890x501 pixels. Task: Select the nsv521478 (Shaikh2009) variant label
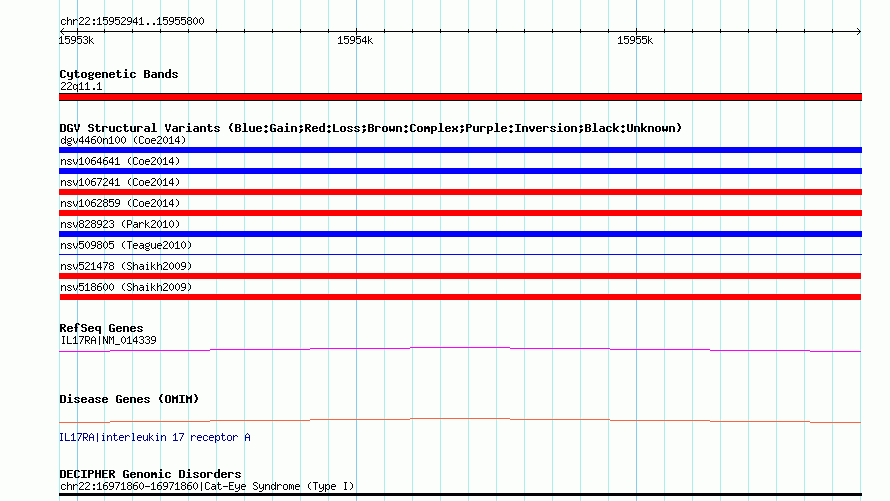[126, 266]
